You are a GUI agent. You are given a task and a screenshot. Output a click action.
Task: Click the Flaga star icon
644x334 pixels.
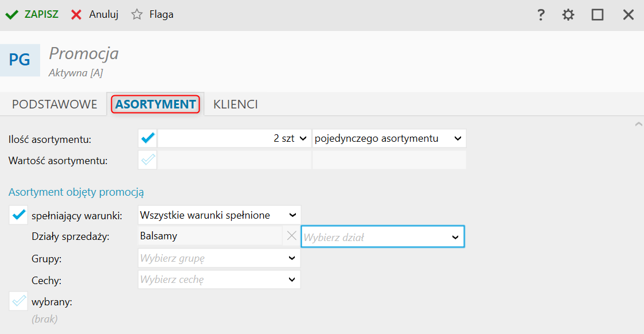coord(136,15)
